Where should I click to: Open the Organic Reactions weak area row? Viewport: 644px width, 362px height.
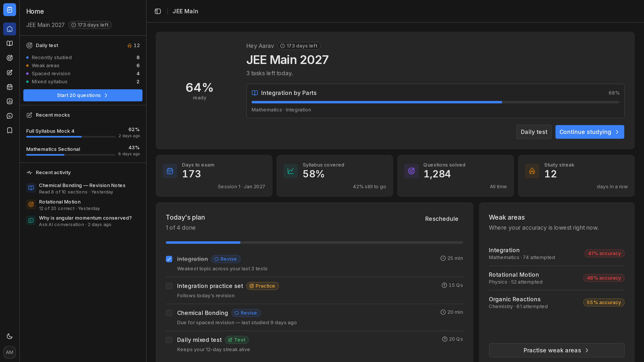pos(556,302)
